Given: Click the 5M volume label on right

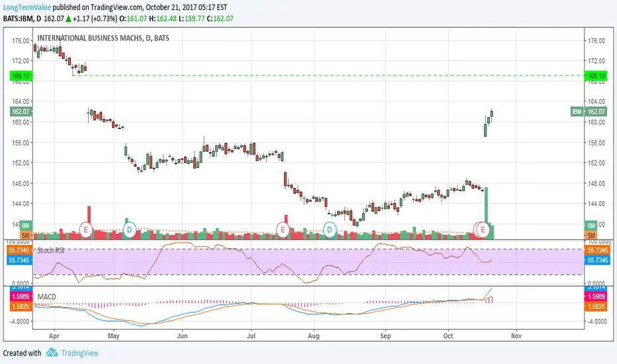Looking at the screenshot, I should pos(591,236).
